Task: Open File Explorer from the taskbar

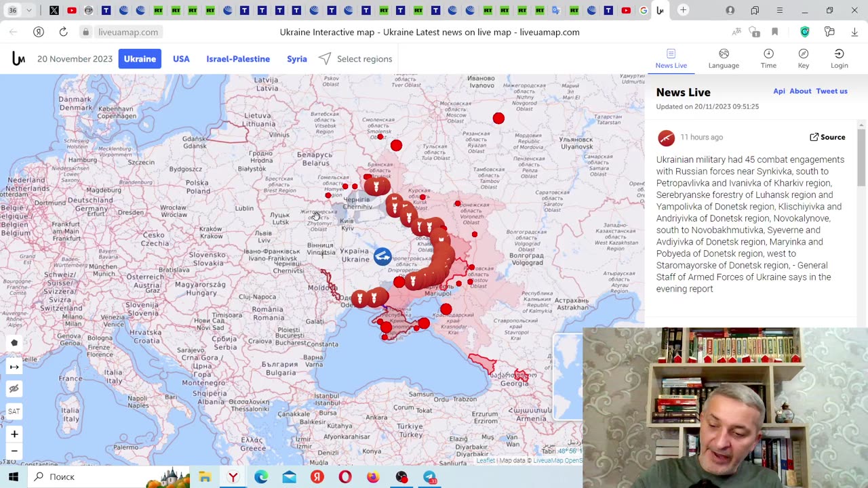Action: pyautogui.click(x=205, y=477)
